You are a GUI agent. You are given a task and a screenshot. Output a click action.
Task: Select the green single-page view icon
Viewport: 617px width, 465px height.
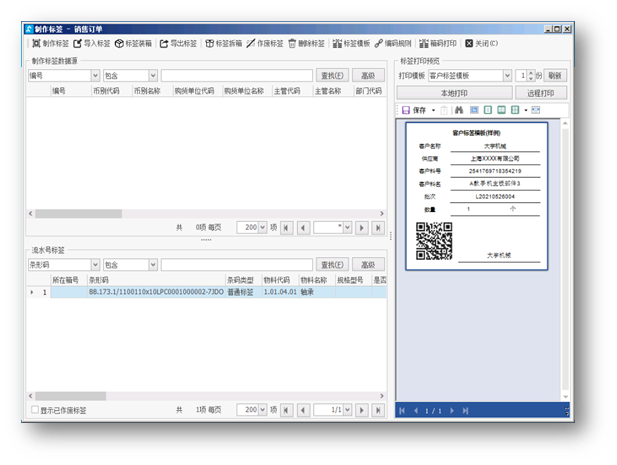[488, 110]
